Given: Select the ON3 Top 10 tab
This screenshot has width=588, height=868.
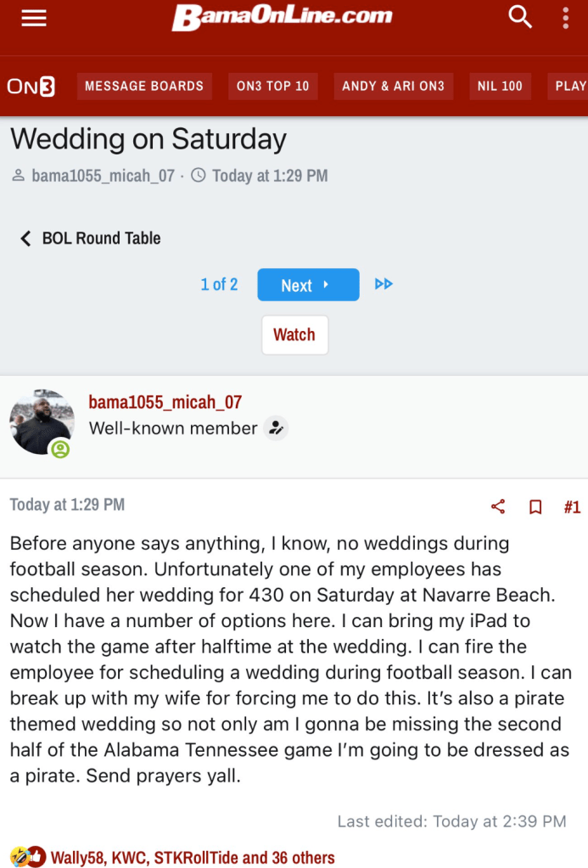Looking at the screenshot, I should point(272,86).
